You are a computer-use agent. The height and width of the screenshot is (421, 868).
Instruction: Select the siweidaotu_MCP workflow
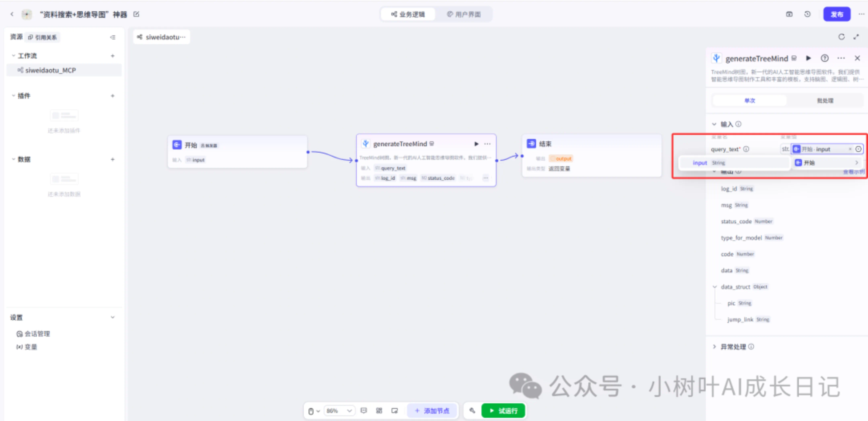tap(64, 70)
